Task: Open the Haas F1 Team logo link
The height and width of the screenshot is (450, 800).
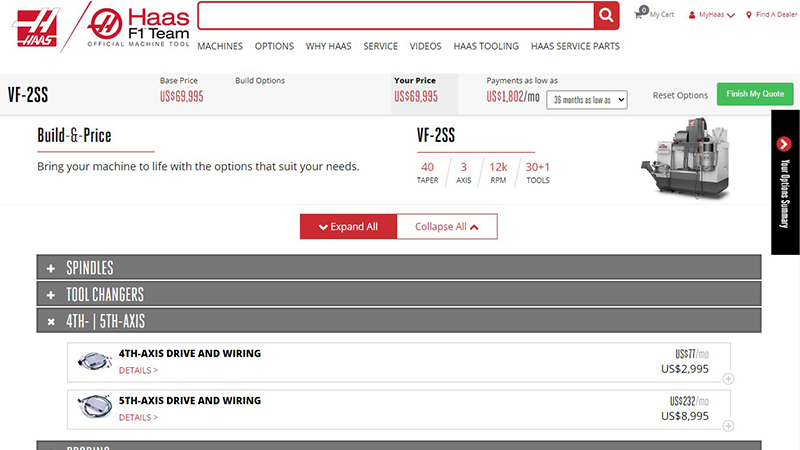Action: (x=138, y=28)
